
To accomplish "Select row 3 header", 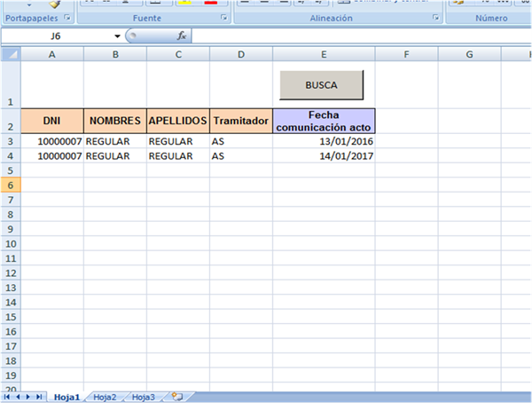I will (11, 141).
